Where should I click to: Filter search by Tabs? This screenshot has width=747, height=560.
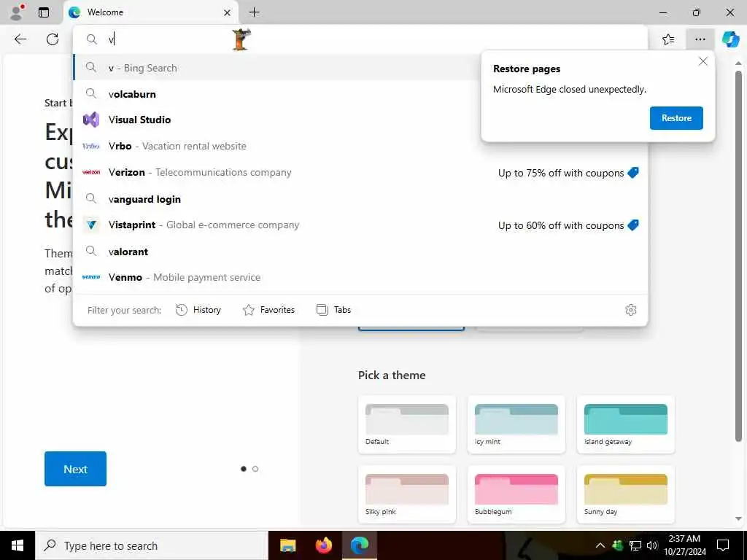[x=333, y=310]
